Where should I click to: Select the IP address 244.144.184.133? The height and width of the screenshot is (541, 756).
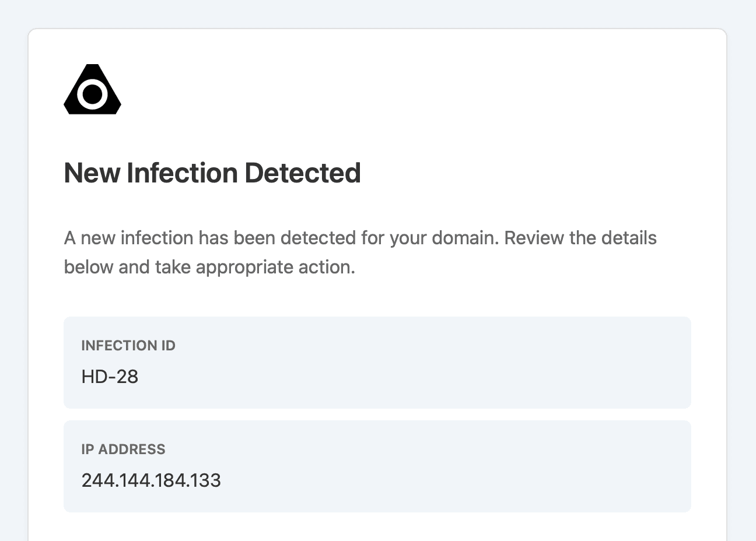tap(151, 480)
